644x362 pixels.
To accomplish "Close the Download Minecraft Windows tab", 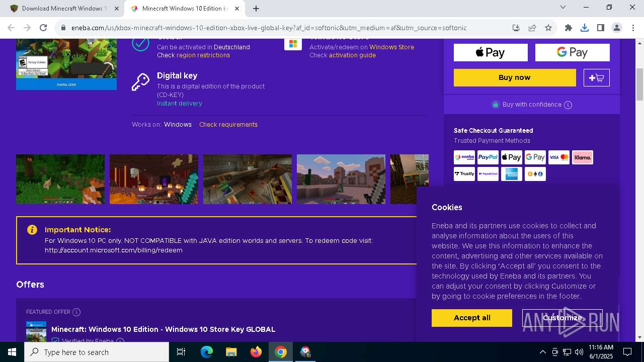I will (x=117, y=9).
